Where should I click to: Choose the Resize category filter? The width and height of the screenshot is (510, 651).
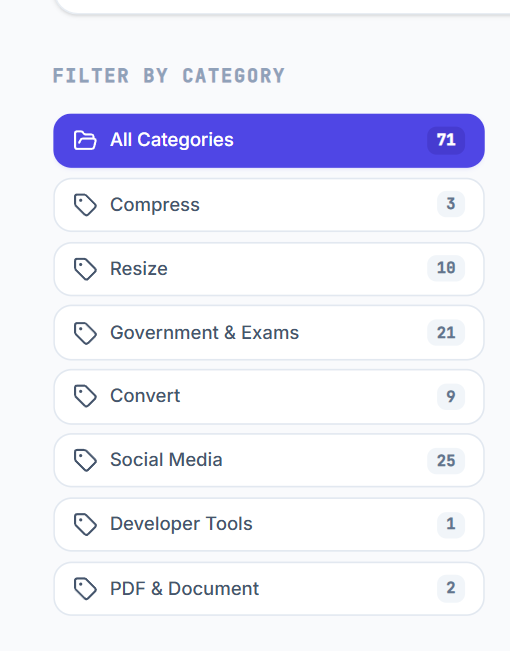point(269,269)
